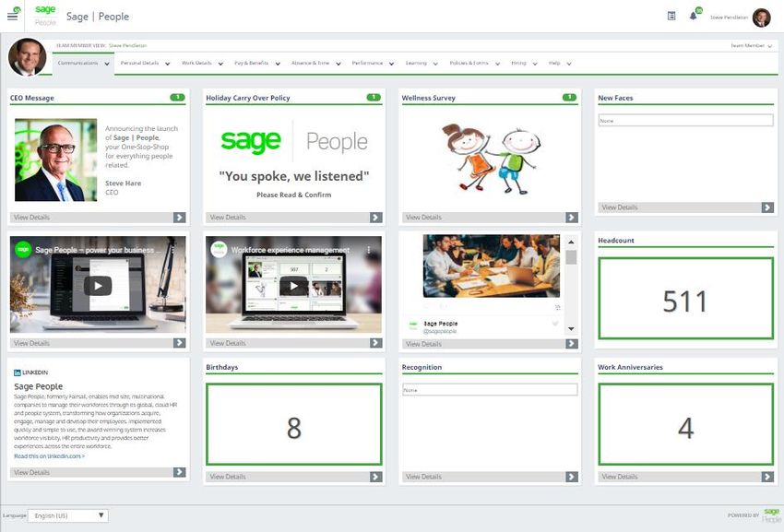Viewport: 784px width, 532px height.
Task: Click the Sage channel icon on 'power your business' video
Action: [x=23, y=250]
